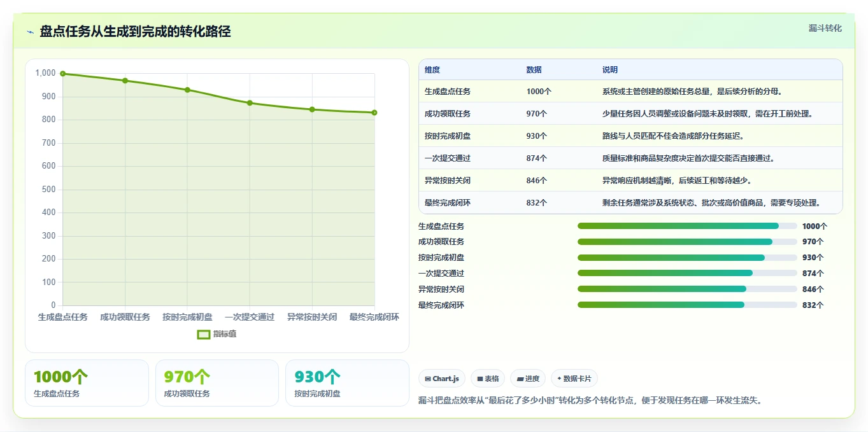Click the 一次提交通过 x-axis label
Screen dimensions: 868x432
coord(250,317)
